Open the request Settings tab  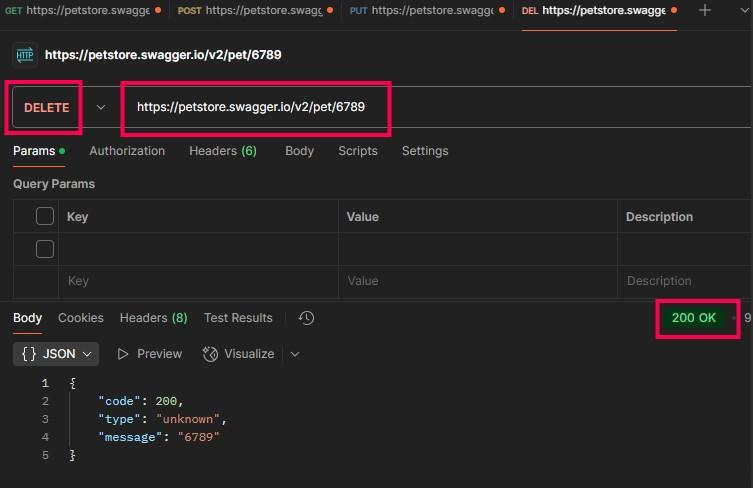click(425, 151)
